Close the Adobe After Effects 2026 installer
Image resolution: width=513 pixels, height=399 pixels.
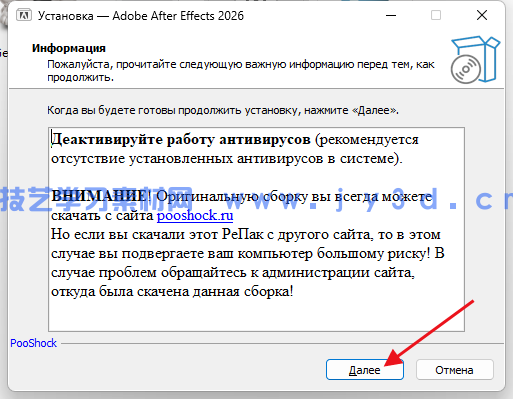pyautogui.click(x=482, y=15)
